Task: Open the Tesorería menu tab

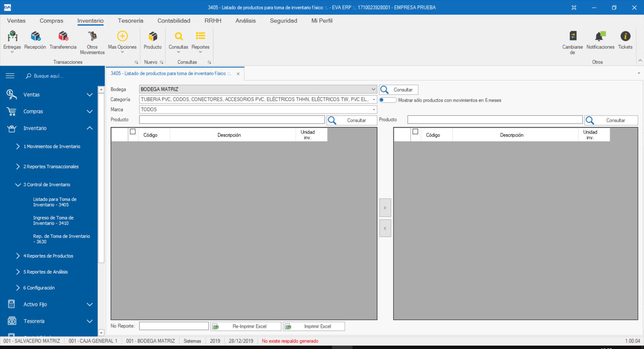Action: (130, 21)
